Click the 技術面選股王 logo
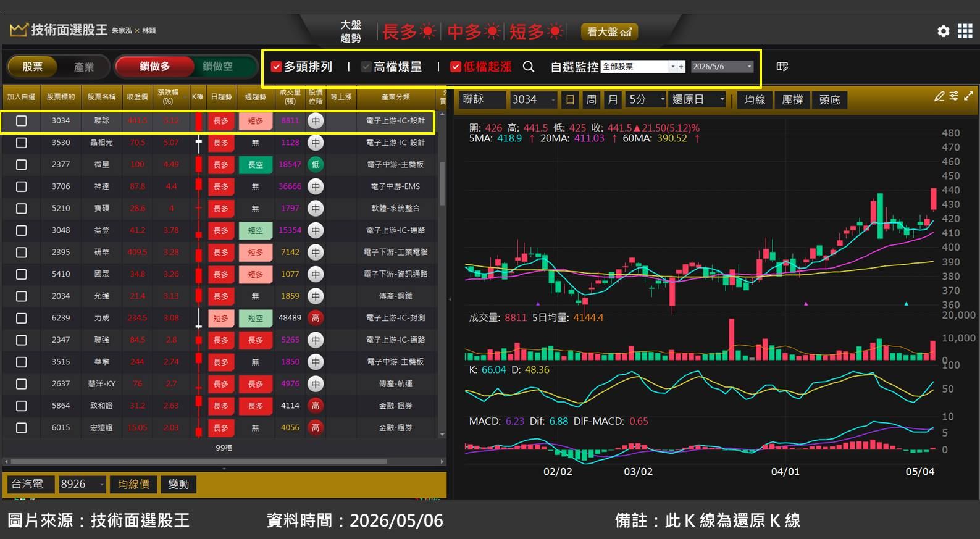 pos(59,30)
